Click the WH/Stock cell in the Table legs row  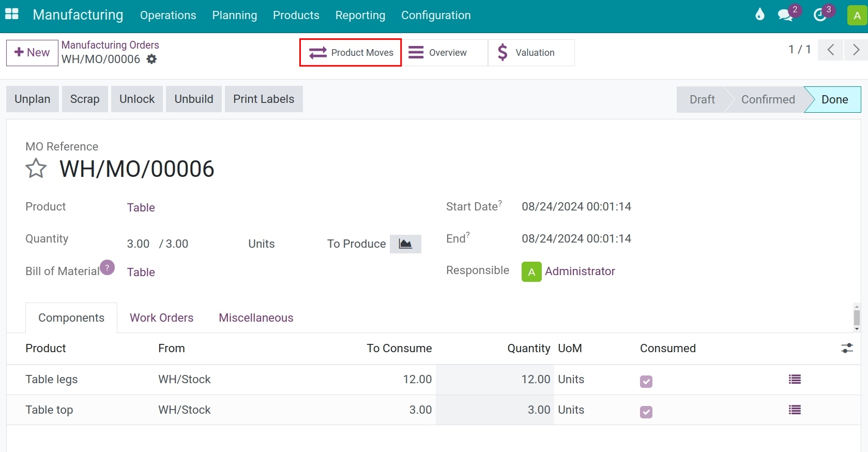(x=185, y=380)
